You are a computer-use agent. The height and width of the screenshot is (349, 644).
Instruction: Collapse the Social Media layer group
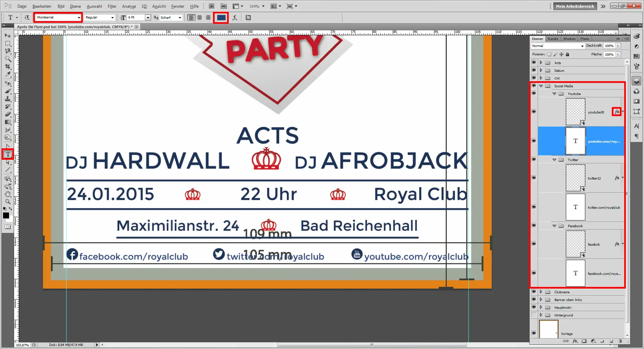(541, 86)
